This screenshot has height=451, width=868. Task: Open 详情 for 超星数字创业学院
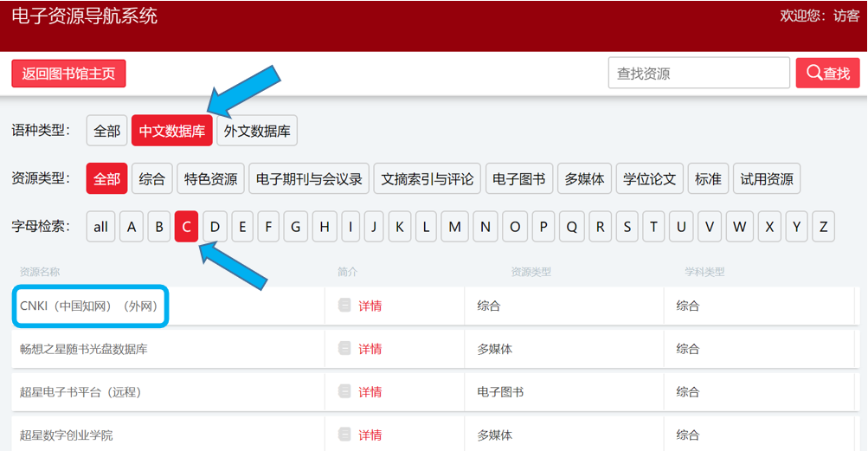click(x=370, y=435)
